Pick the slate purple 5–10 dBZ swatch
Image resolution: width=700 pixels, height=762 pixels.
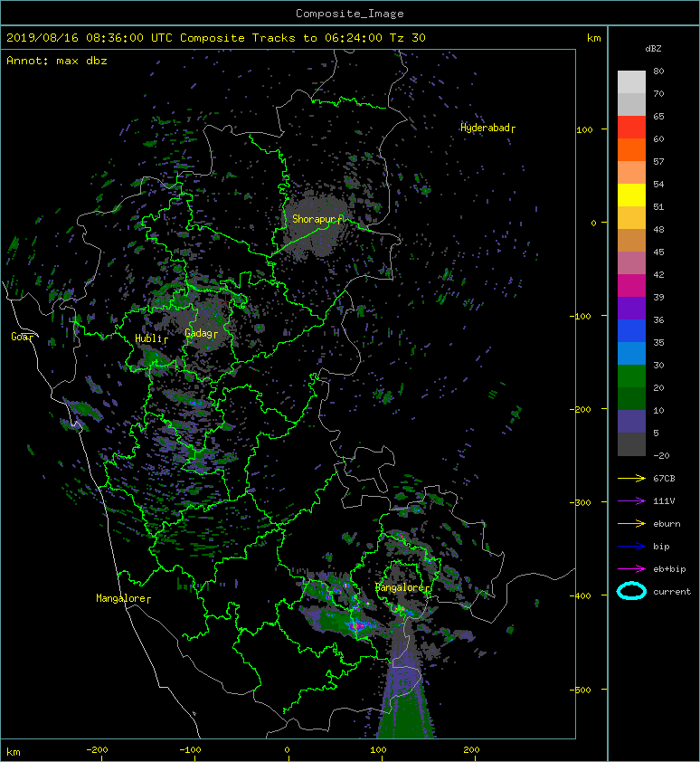631,422
